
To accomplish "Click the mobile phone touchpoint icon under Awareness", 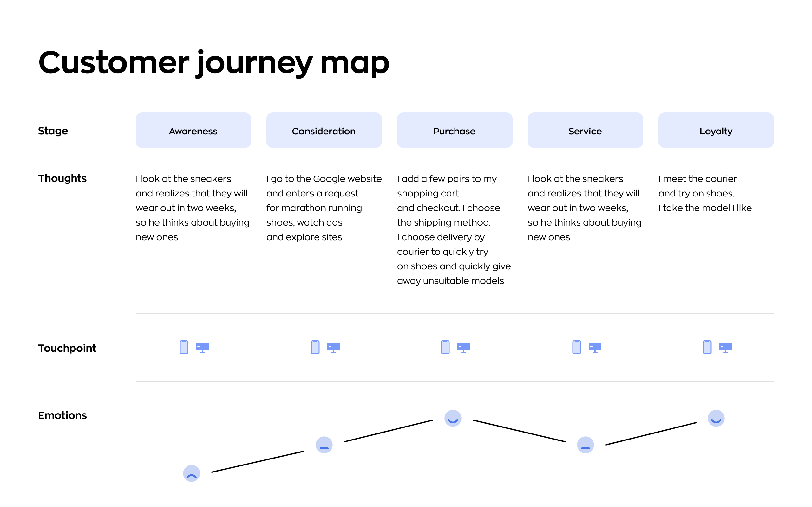I will (184, 348).
